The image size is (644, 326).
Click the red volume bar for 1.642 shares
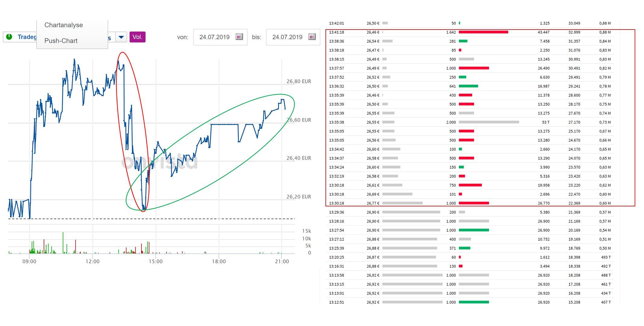coord(483,32)
